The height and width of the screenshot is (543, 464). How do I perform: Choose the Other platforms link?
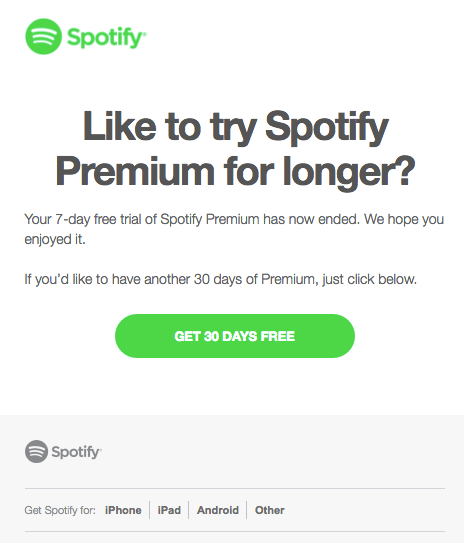(x=270, y=510)
